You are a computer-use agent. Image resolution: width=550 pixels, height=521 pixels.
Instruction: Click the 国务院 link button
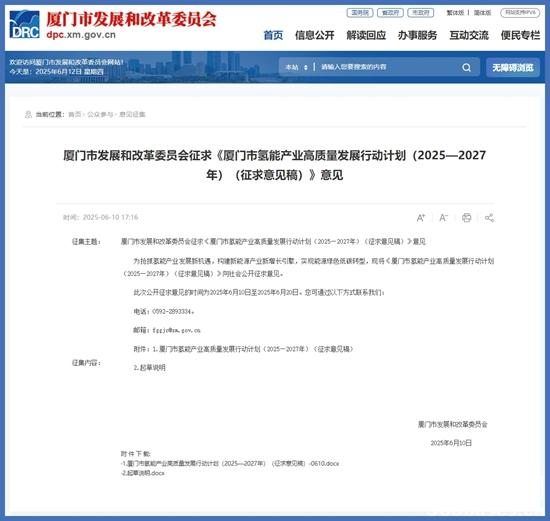360,13
